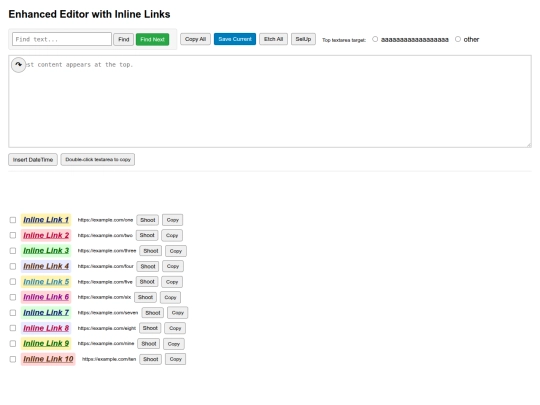Image resolution: width=540 pixels, height=405 pixels.
Task: Click the textarea resize handle corner
Action: coord(529,145)
